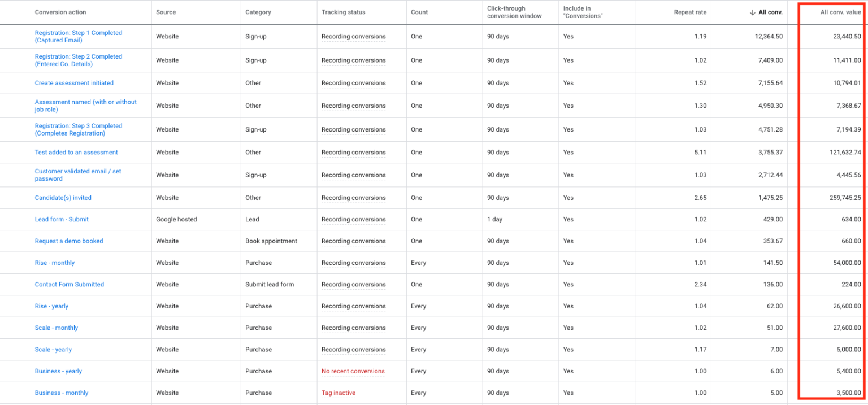Click the Tracking status column header

(343, 12)
